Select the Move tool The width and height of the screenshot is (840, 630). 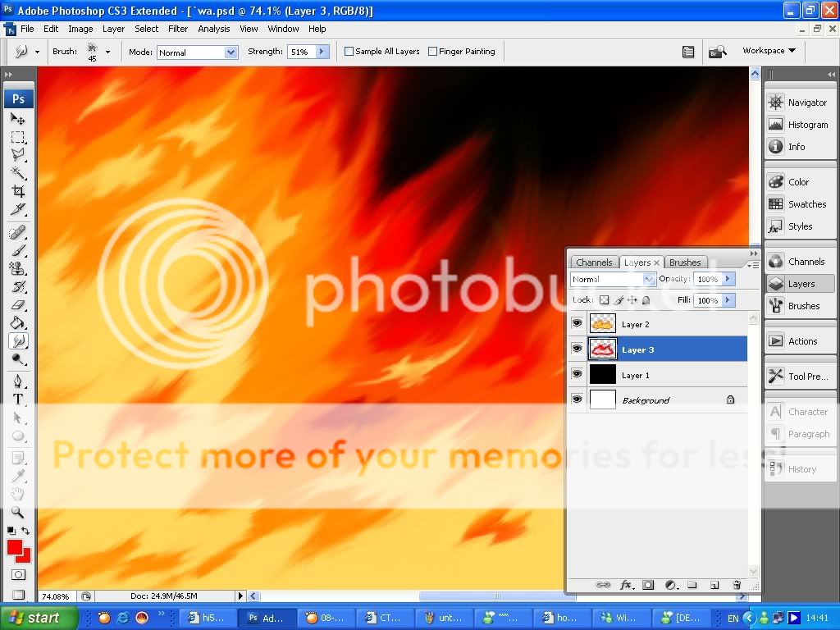coord(18,119)
